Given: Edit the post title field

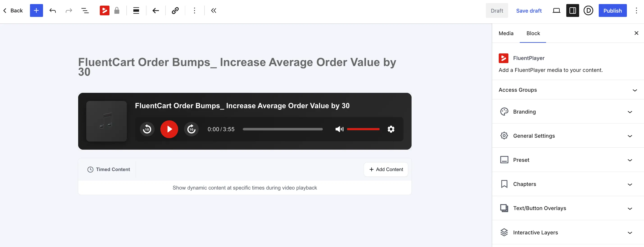Looking at the screenshot, I should (245, 67).
